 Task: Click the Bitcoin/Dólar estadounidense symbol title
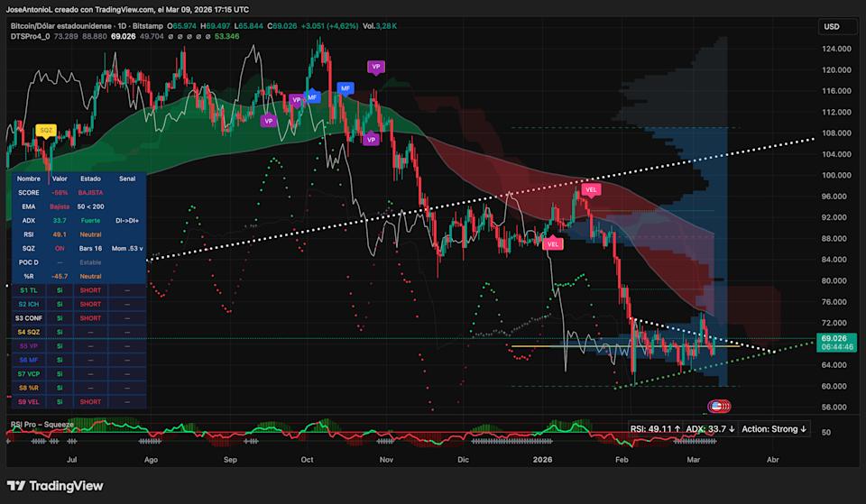click(x=61, y=26)
